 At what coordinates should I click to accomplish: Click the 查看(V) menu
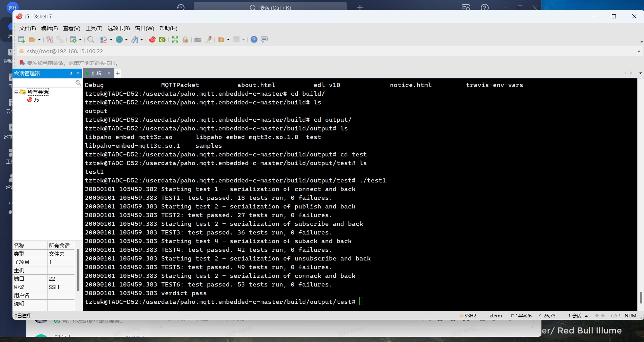point(72,28)
